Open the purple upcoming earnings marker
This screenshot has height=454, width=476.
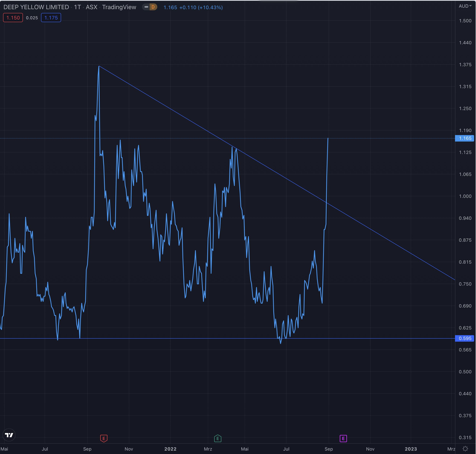coord(343,438)
